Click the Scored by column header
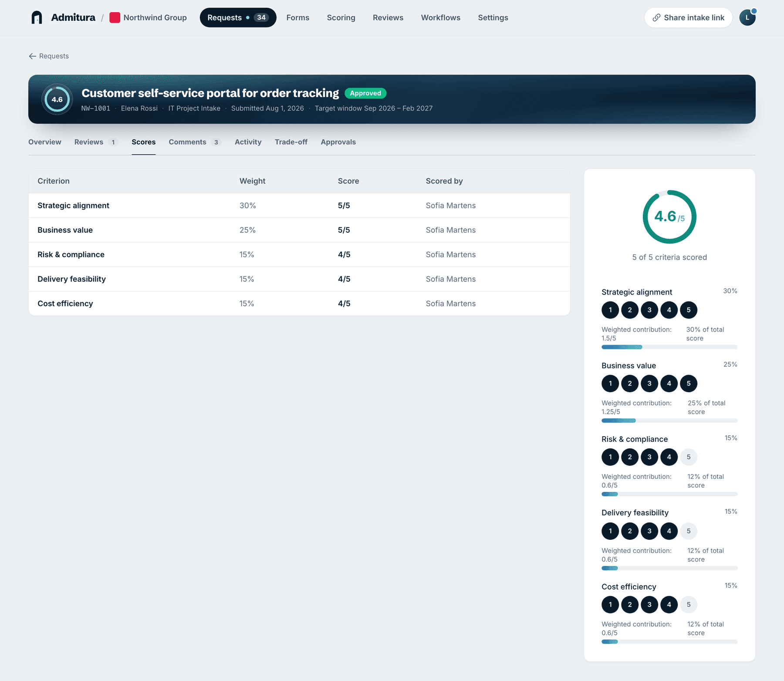The width and height of the screenshot is (784, 681). 444,181
